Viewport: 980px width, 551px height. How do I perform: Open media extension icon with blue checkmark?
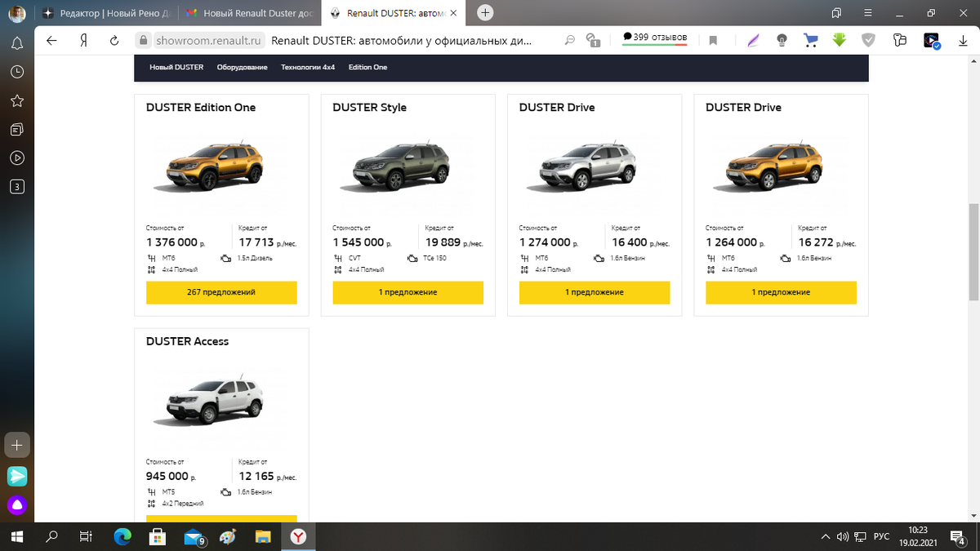tap(932, 40)
